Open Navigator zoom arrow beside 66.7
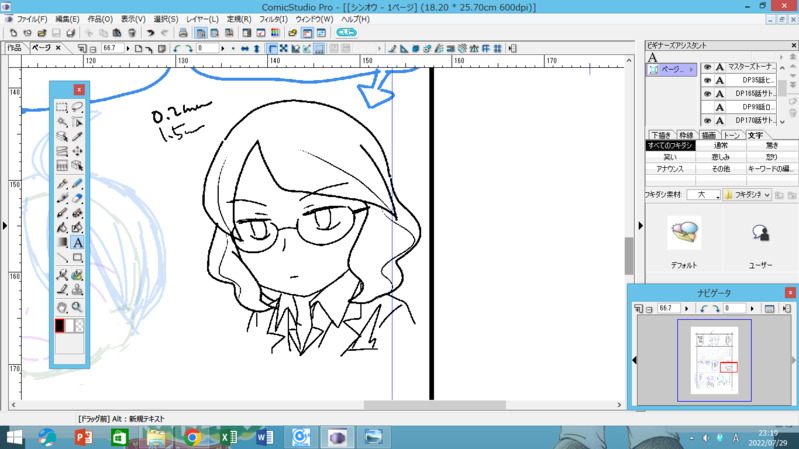 [x=686, y=308]
